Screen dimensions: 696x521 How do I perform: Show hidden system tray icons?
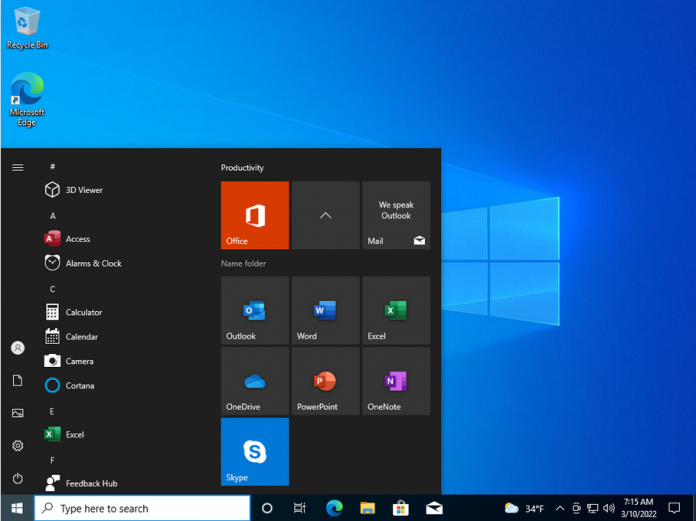click(560, 508)
